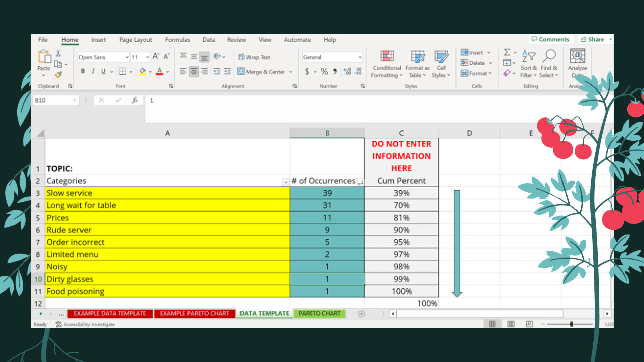Click the AutoSum sigma icon
The width and height of the screenshot is (644, 362).
coord(507,52)
